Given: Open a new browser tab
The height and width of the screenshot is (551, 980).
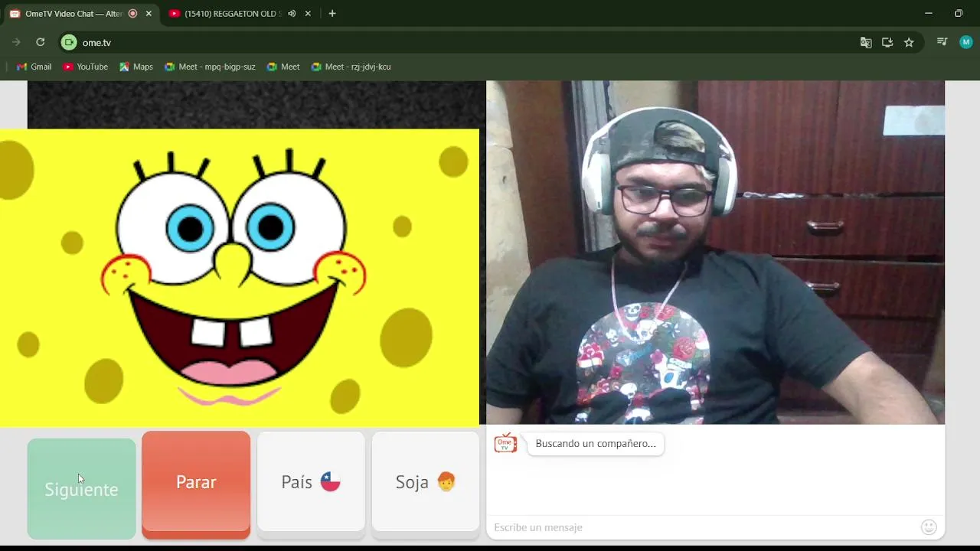Looking at the screenshot, I should coord(332,14).
